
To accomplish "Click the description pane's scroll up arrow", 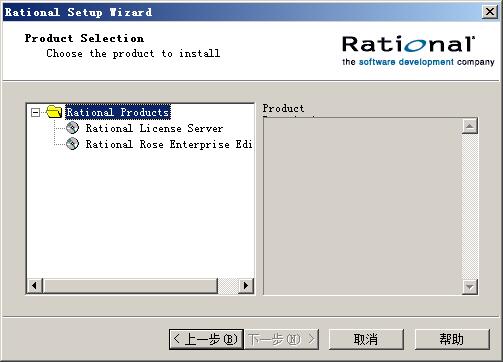I will coord(470,126).
